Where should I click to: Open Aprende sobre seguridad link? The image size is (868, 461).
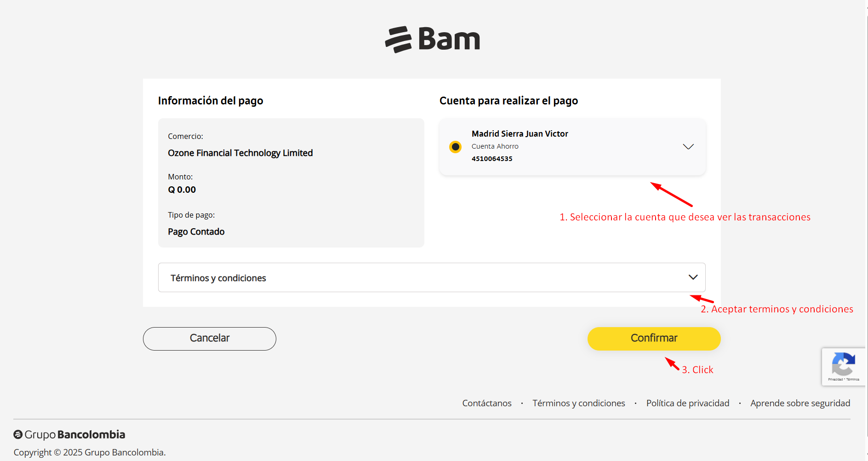tap(800, 403)
